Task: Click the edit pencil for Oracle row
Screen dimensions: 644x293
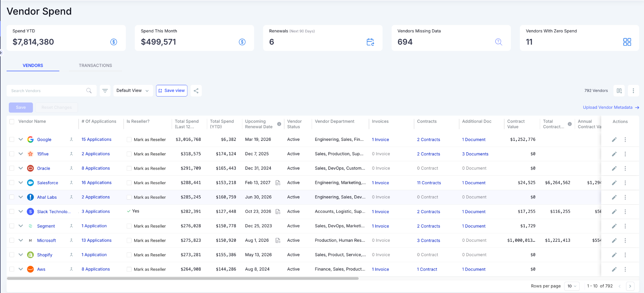Action: (614, 169)
